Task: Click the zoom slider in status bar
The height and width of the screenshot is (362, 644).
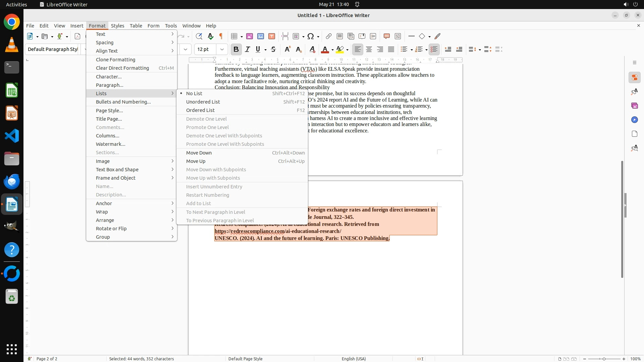Action: [x=604, y=359]
